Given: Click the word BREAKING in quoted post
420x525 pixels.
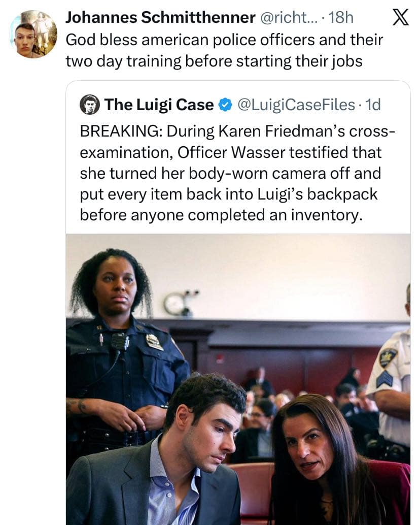Looking at the screenshot, I should click(119, 131).
